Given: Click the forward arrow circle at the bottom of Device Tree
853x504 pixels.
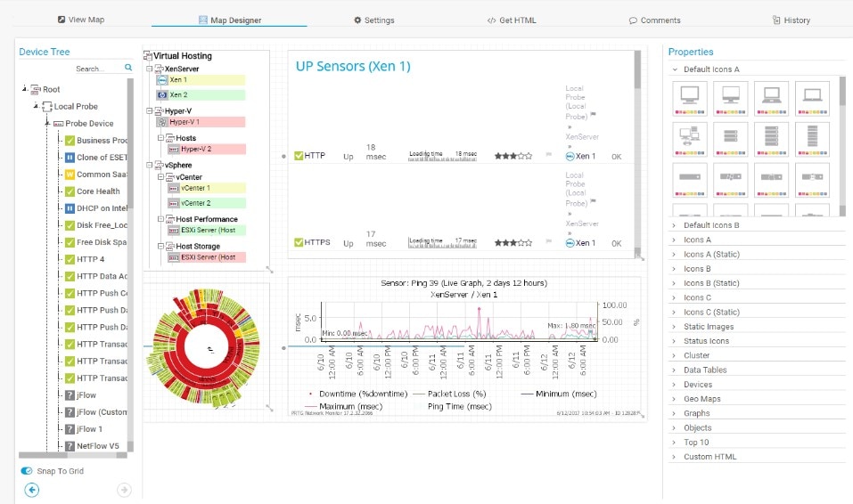Looking at the screenshot, I should [124, 490].
